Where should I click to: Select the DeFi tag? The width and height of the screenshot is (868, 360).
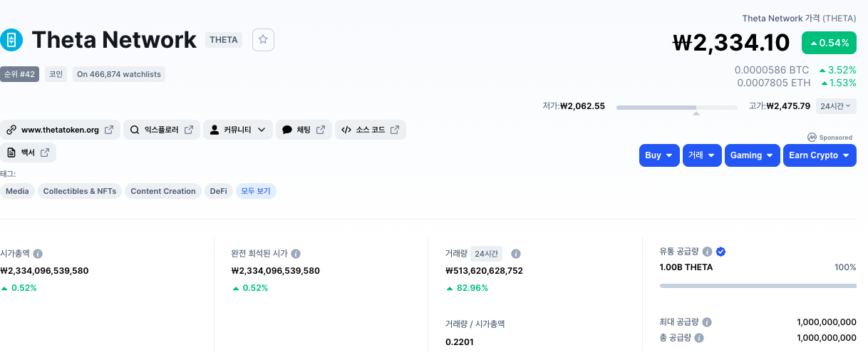tap(219, 191)
